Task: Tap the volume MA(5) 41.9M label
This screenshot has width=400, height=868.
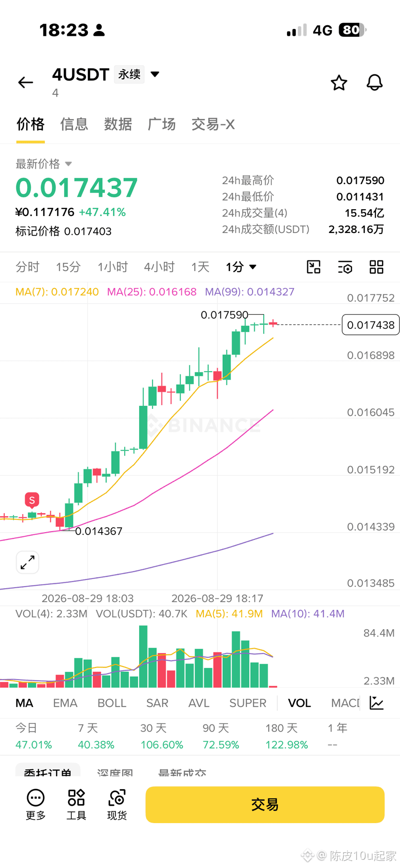Action: [x=229, y=614]
